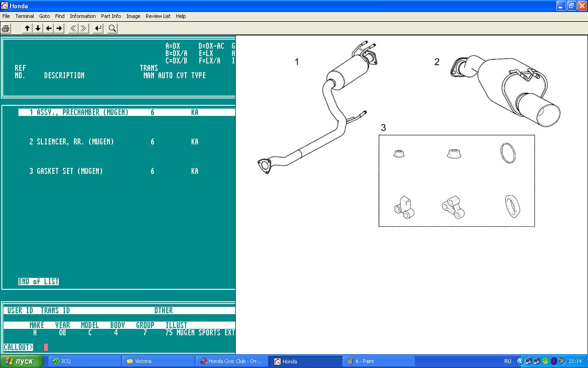Viewport: 588px width, 368px height.
Task: Open the Image menu
Action: [133, 16]
